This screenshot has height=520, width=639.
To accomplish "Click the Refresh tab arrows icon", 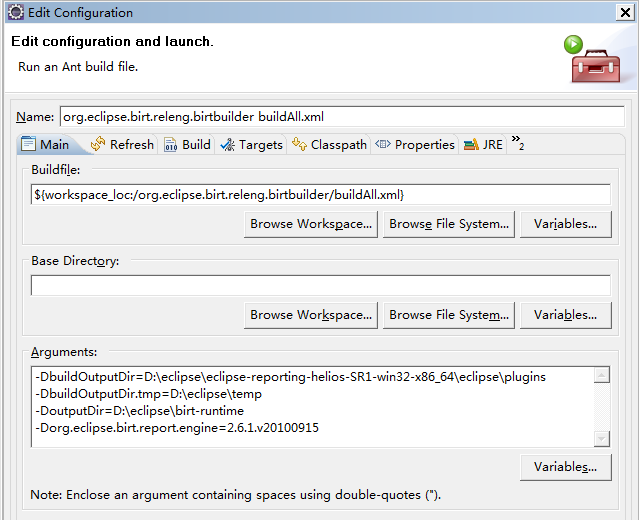I will [x=98, y=144].
